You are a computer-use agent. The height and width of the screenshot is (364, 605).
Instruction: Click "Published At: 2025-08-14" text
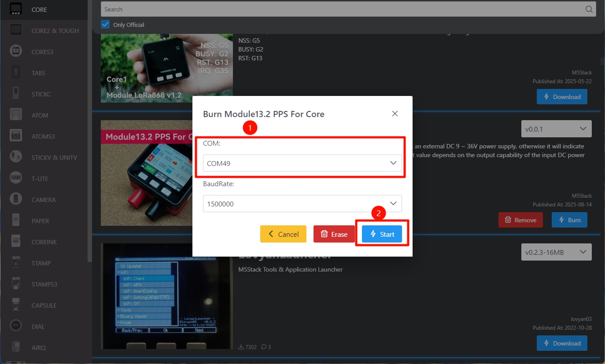(562, 205)
